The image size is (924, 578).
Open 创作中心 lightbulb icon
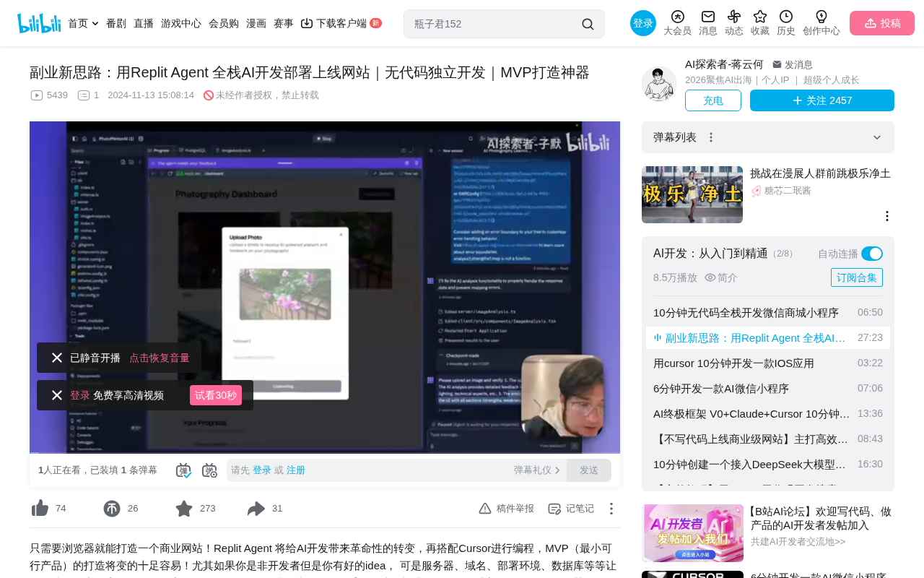[x=821, y=17]
